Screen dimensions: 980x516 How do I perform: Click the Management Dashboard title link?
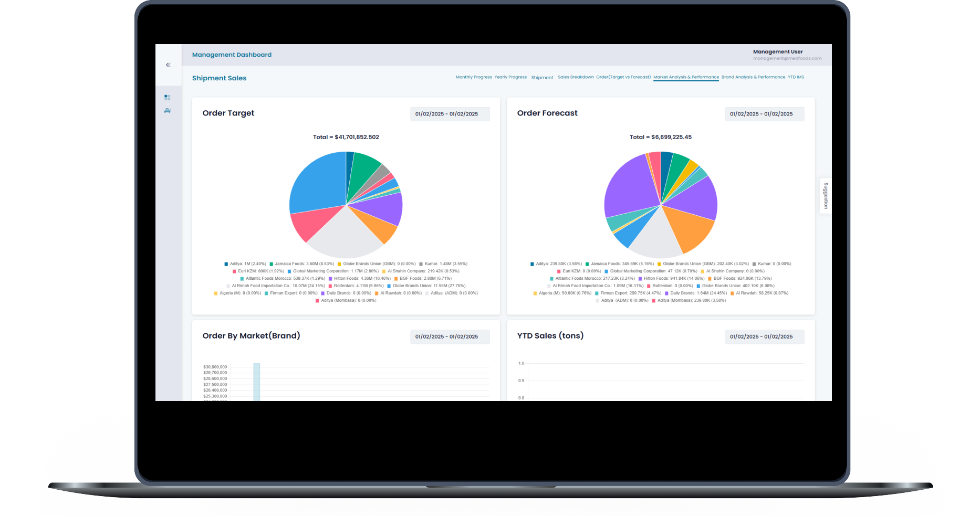coord(232,55)
